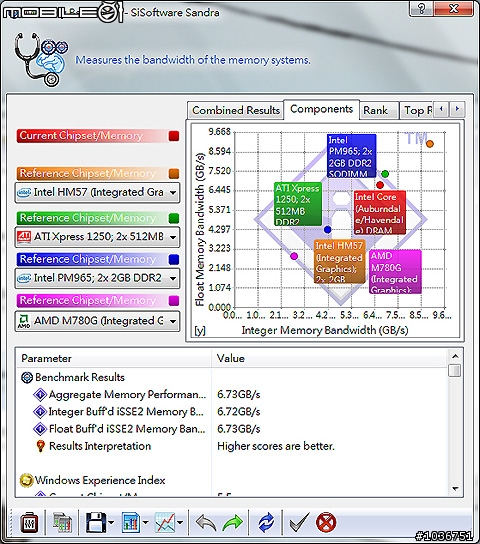Screen dimensions: 480x544
Task: Click the Benchmark Results group icon
Action: point(27,377)
